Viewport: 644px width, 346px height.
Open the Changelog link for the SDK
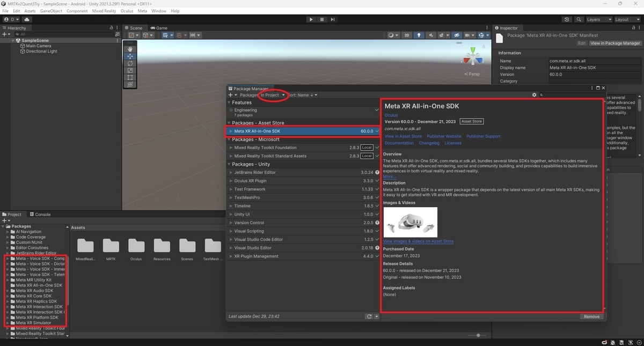pos(429,143)
